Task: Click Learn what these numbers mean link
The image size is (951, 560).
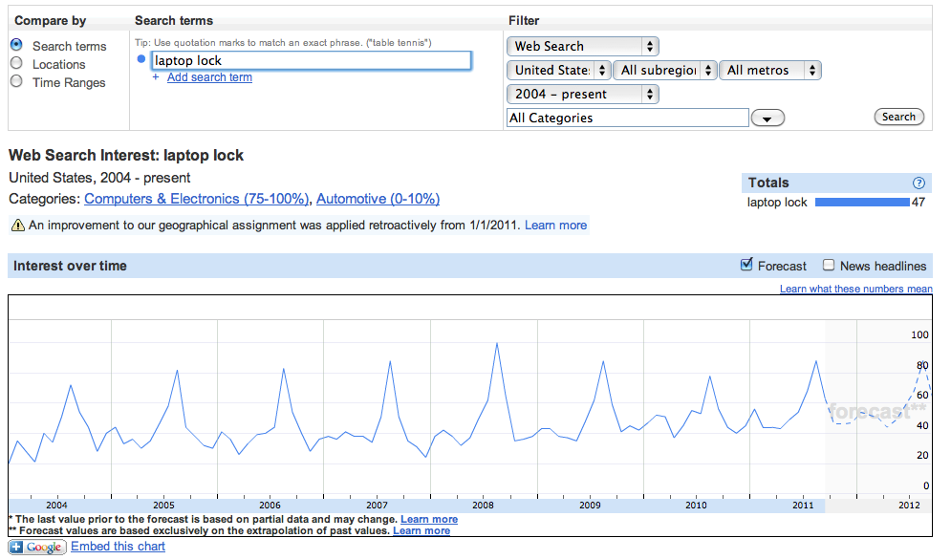Action: pyautogui.click(x=855, y=289)
